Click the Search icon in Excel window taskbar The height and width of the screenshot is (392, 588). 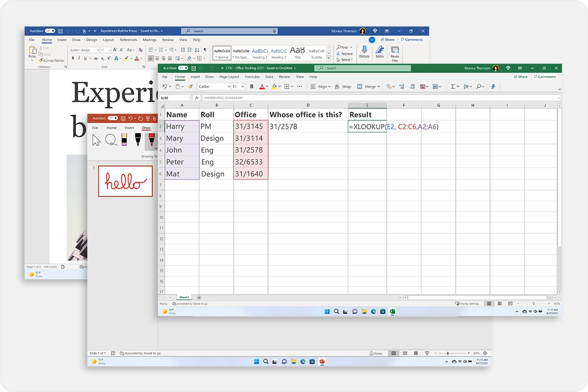[x=337, y=311]
